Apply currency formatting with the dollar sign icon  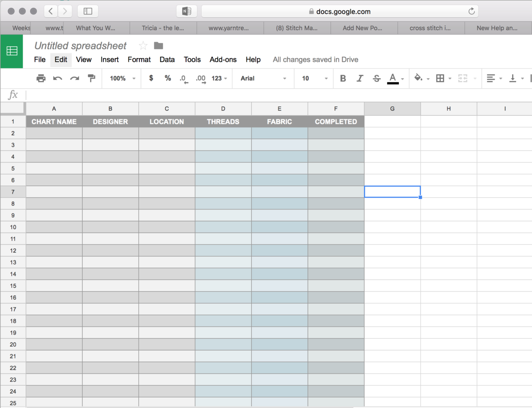tap(151, 78)
